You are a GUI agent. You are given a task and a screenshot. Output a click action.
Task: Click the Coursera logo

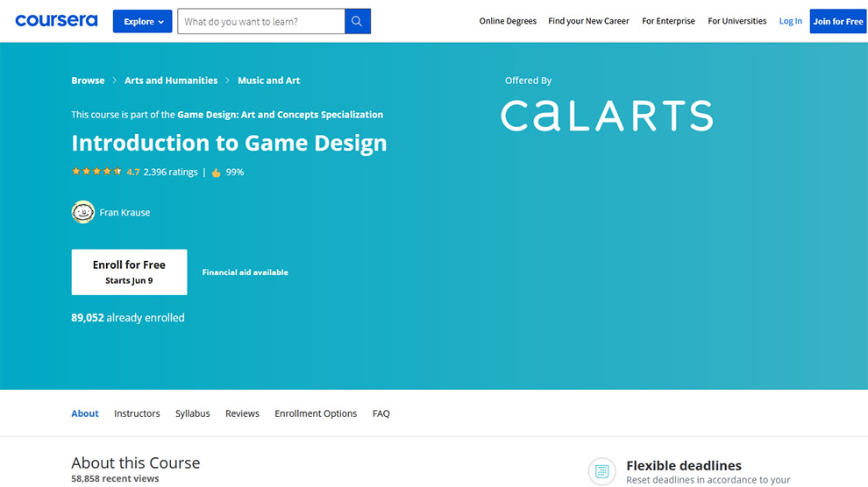pos(56,21)
